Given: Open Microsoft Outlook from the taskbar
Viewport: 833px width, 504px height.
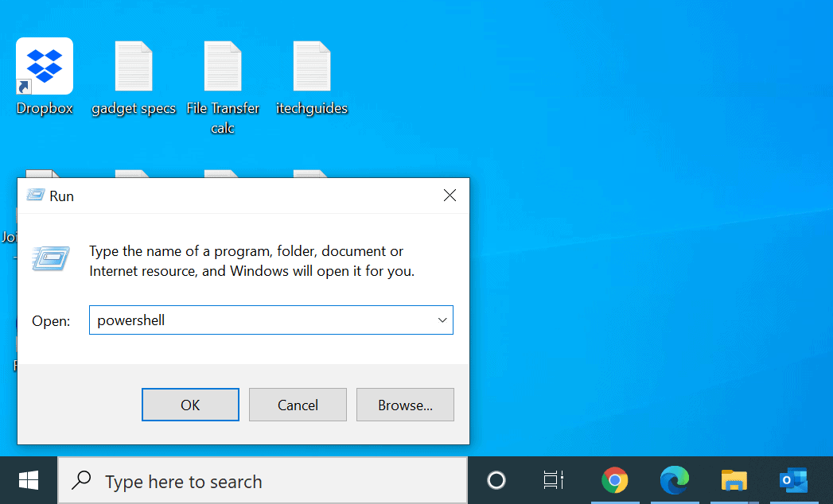Looking at the screenshot, I should (x=793, y=480).
